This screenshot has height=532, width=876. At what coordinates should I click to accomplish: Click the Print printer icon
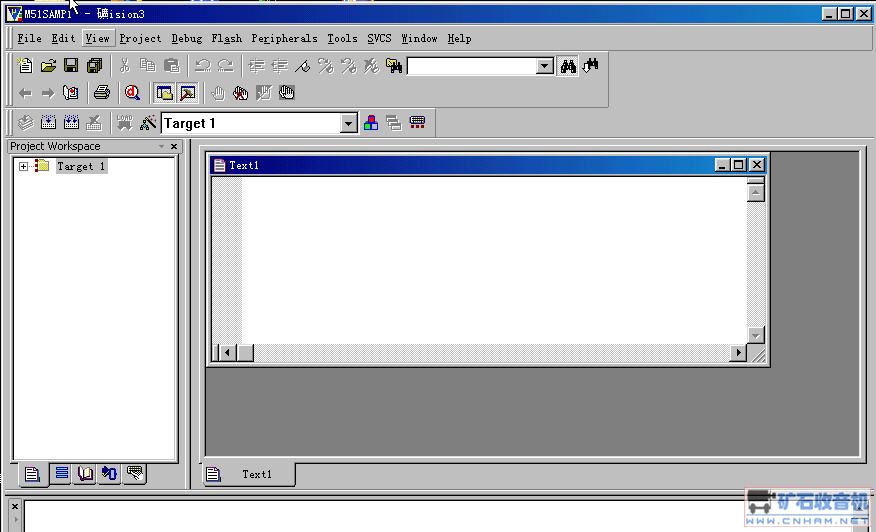102,93
